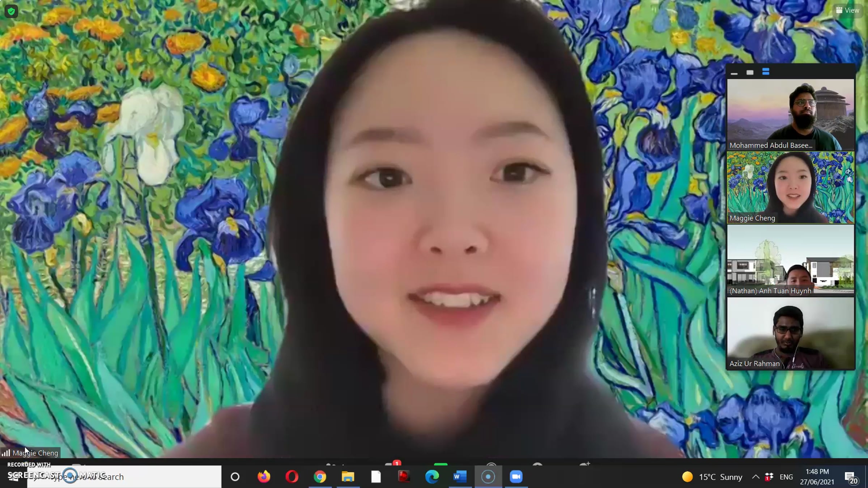Open File Explorer from taskbar
This screenshot has width=868, height=488.
[348, 477]
